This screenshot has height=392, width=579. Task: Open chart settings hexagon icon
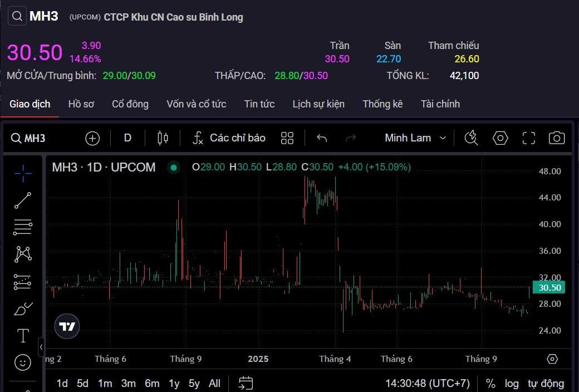pyautogui.click(x=501, y=138)
